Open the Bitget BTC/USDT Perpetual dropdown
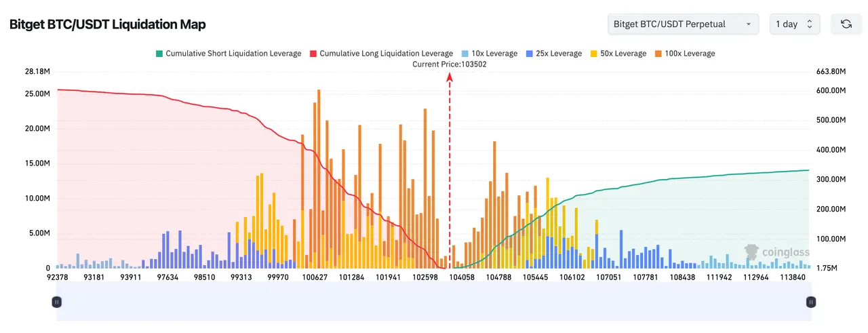 [x=683, y=24]
